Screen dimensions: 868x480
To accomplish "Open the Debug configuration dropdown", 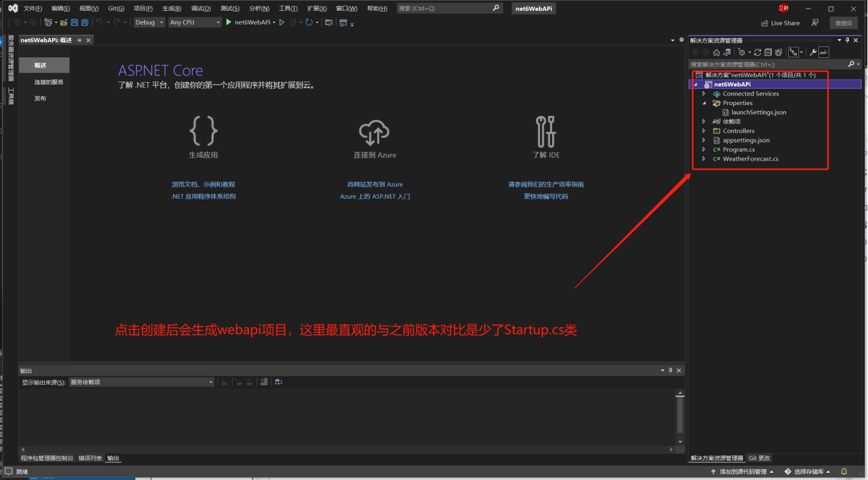I will [149, 22].
